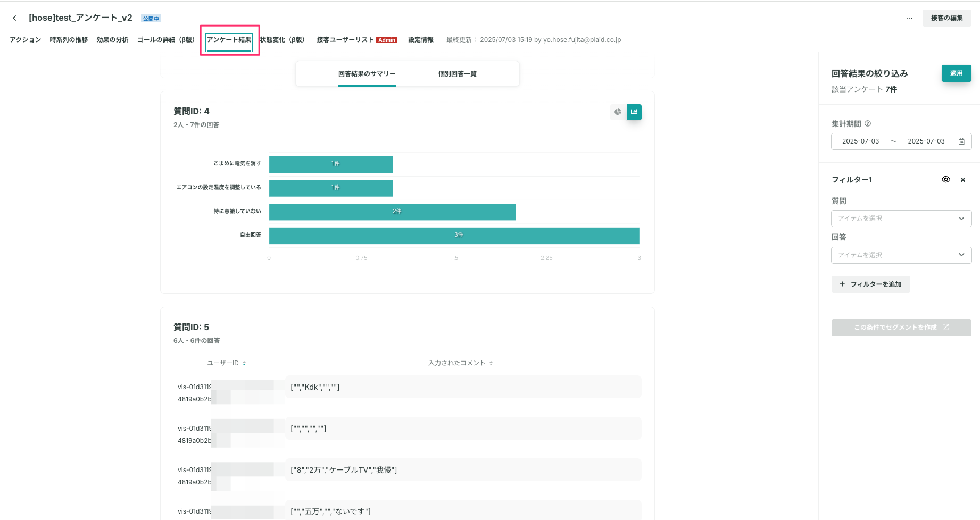Open the 回答 item selection dropdown
This screenshot has width=980, height=520.
901,255
